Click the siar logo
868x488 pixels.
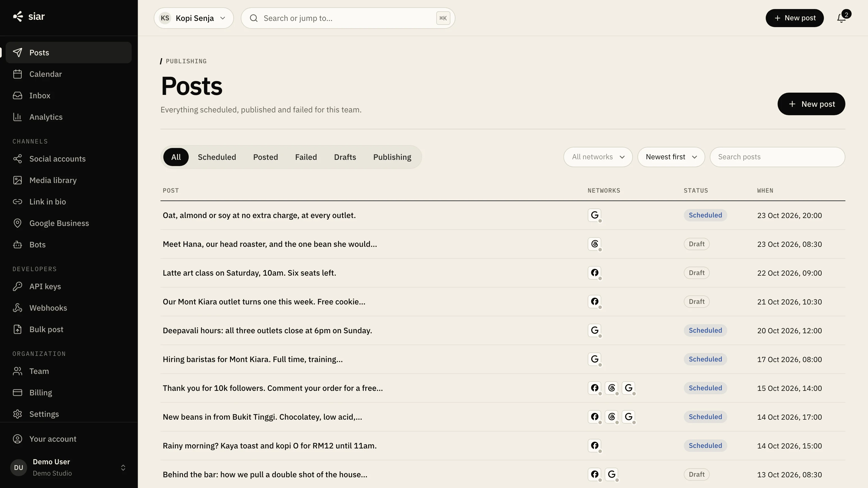[x=29, y=16]
